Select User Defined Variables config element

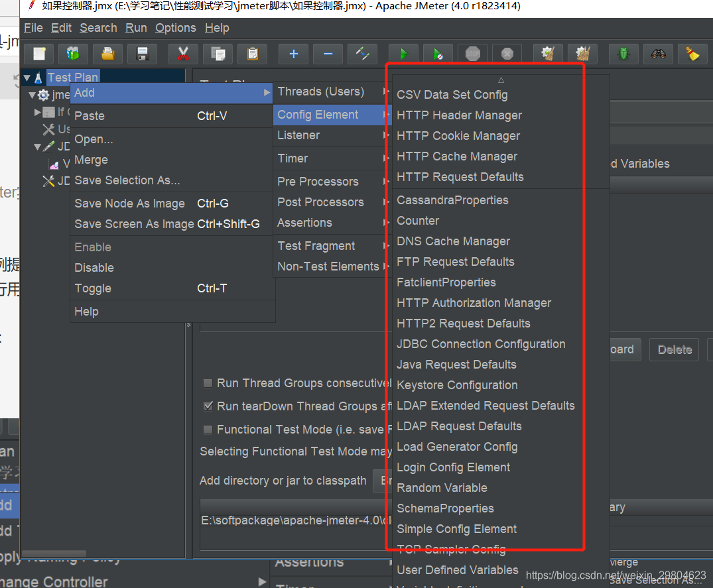click(x=500, y=570)
